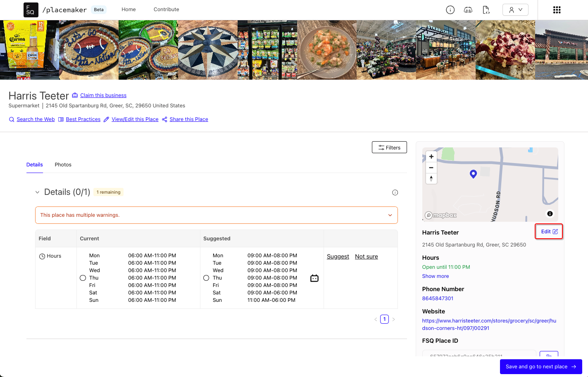
Task: Open the compass floor mosaic photo
Action: point(208,50)
